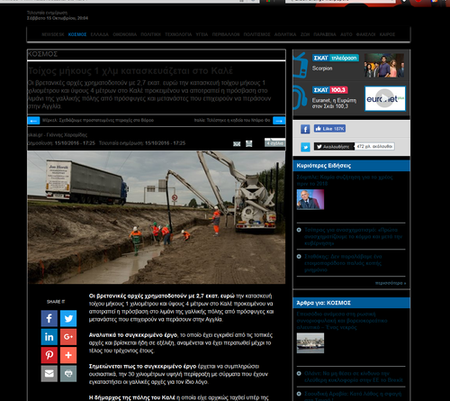Click the print article icon near date
This screenshot has height=401, width=450.
(249, 143)
